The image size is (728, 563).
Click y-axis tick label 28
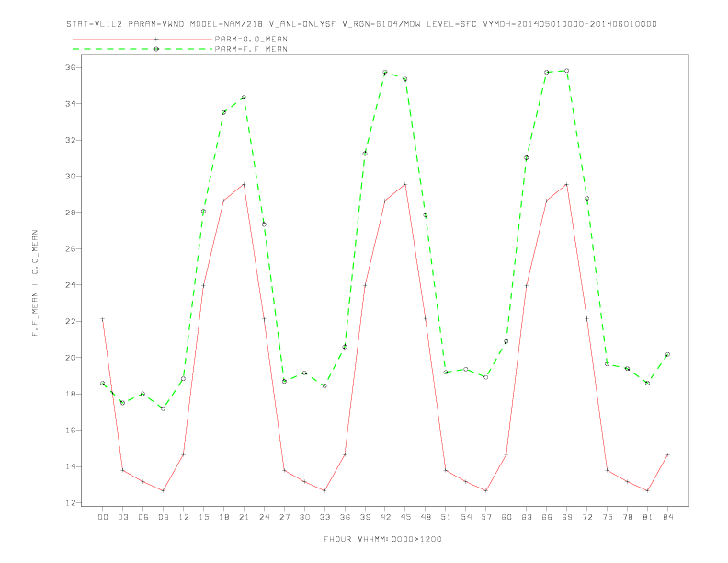tap(71, 213)
